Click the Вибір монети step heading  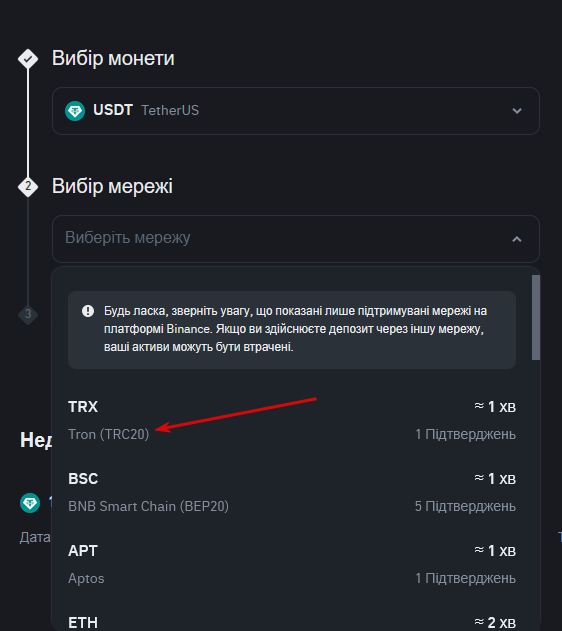click(x=113, y=58)
